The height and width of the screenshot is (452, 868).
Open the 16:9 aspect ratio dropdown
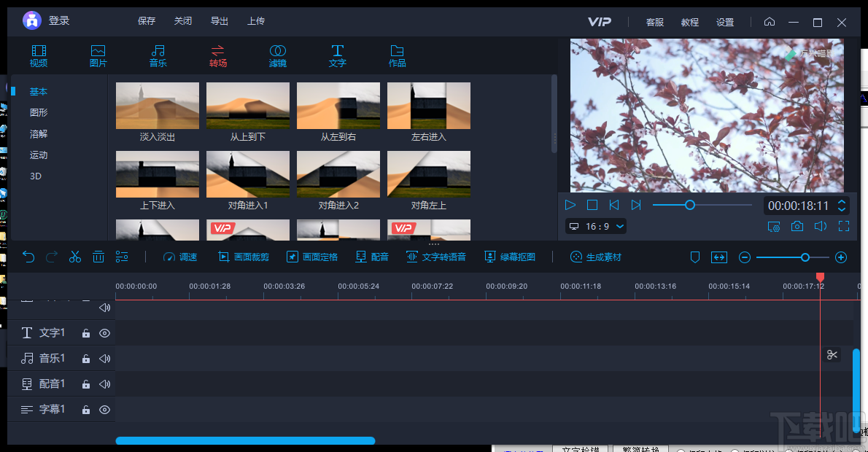coord(597,226)
